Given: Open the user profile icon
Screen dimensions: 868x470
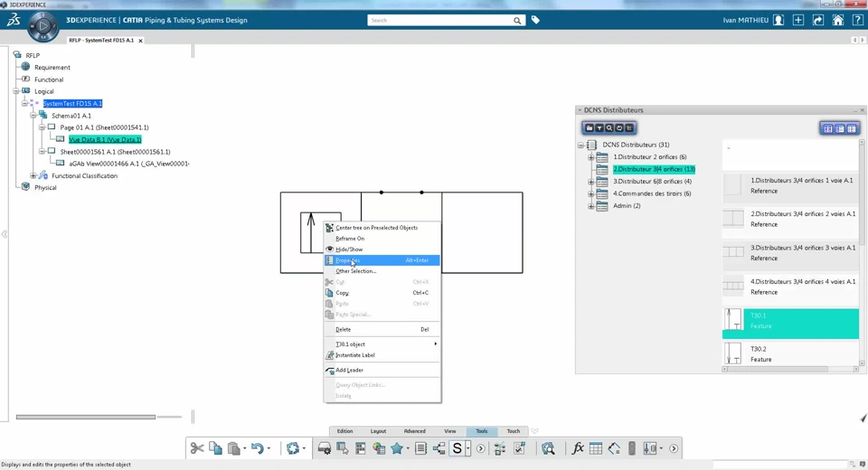Looking at the screenshot, I should [778, 20].
